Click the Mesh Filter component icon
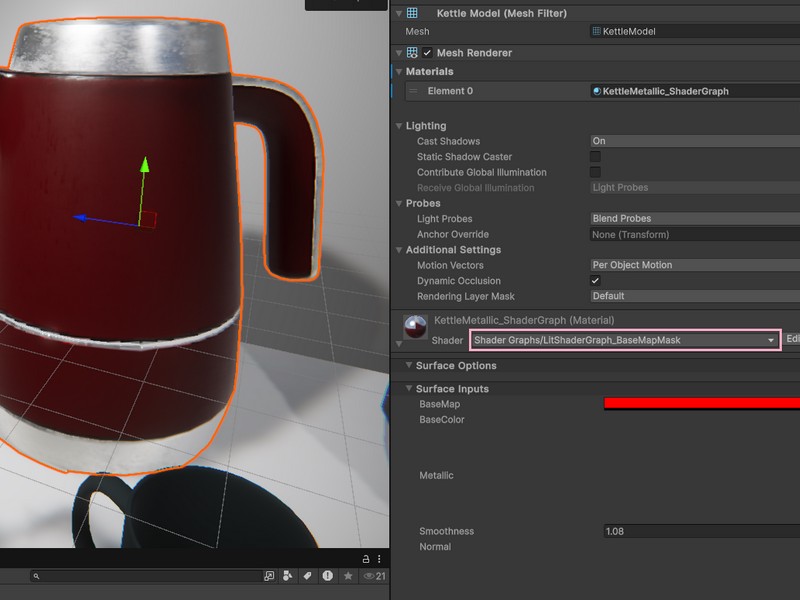Image resolution: width=800 pixels, height=600 pixels. (x=414, y=13)
